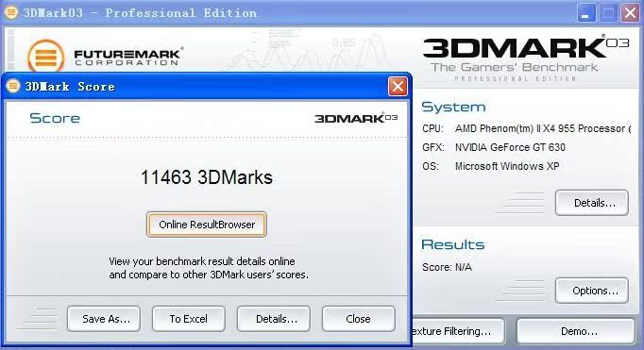The width and height of the screenshot is (644, 350).
Task: Export the score with To Excel
Action: coord(189,319)
